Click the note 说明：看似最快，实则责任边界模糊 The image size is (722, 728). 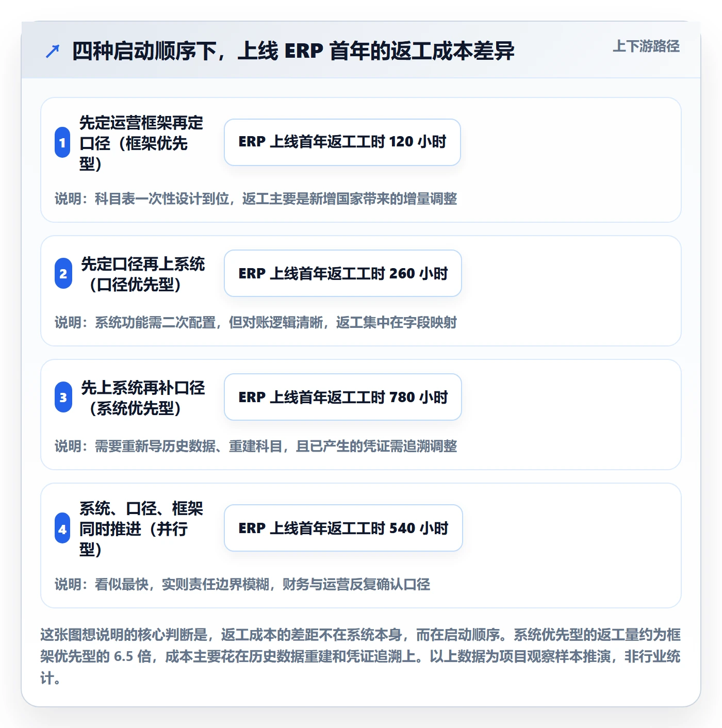tap(242, 584)
